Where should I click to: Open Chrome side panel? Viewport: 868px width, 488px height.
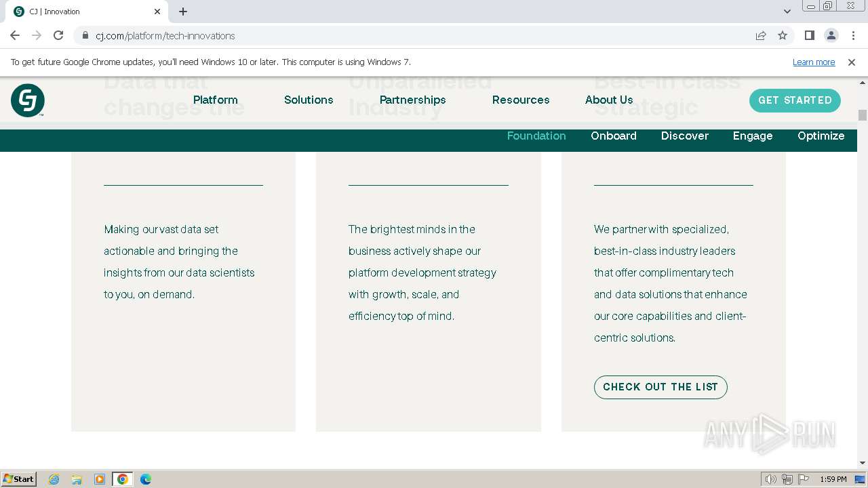pos(809,35)
